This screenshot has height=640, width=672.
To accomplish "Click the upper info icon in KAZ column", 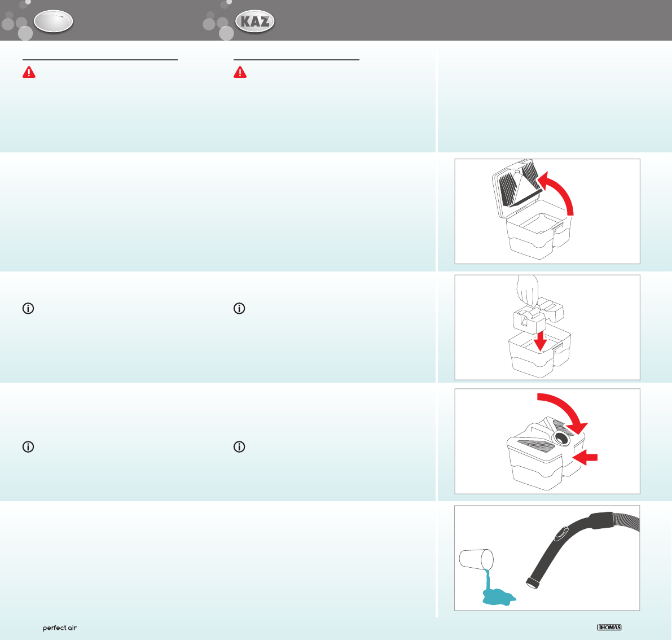I will [239, 309].
